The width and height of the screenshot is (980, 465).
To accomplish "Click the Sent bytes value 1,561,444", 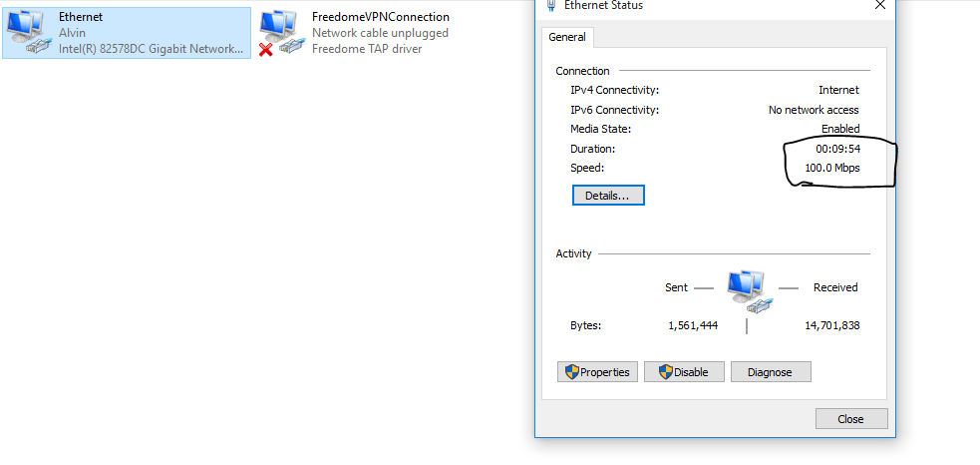I will coord(693,325).
